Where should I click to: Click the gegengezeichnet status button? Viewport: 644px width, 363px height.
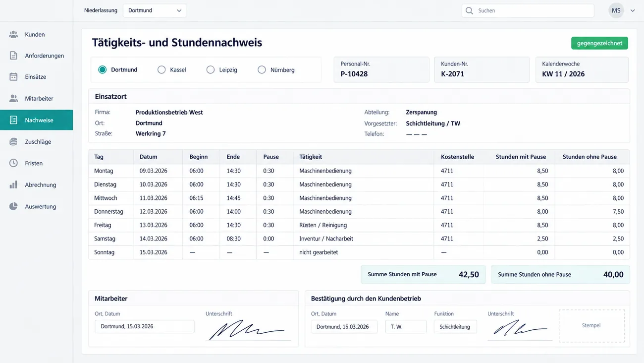click(599, 43)
